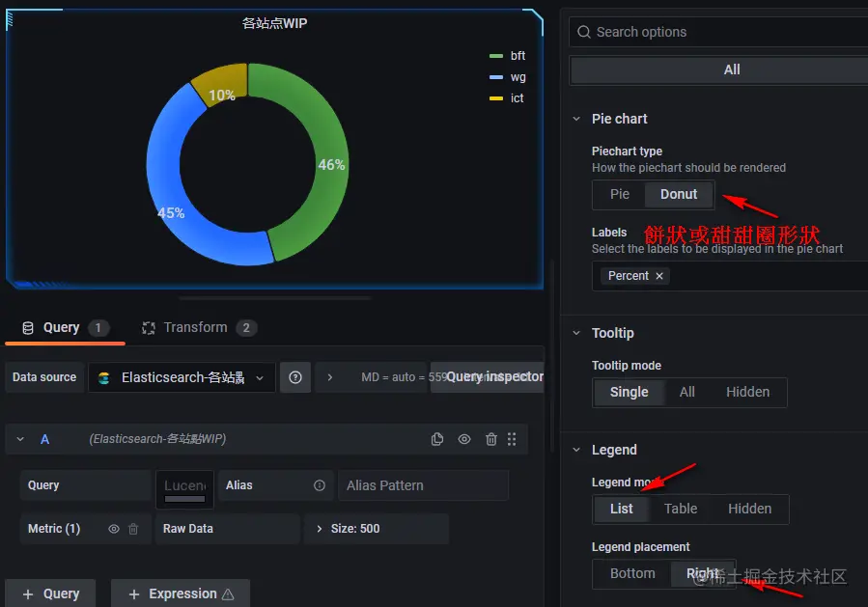Delete query A with the trash icon
The width and height of the screenshot is (868, 607).
(x=491, y=439)
